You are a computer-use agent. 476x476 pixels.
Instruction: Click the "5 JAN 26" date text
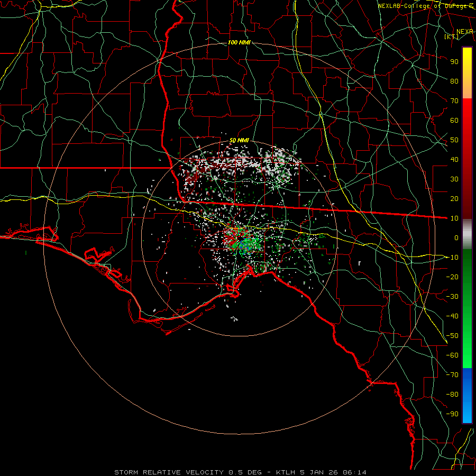(318, 472)
